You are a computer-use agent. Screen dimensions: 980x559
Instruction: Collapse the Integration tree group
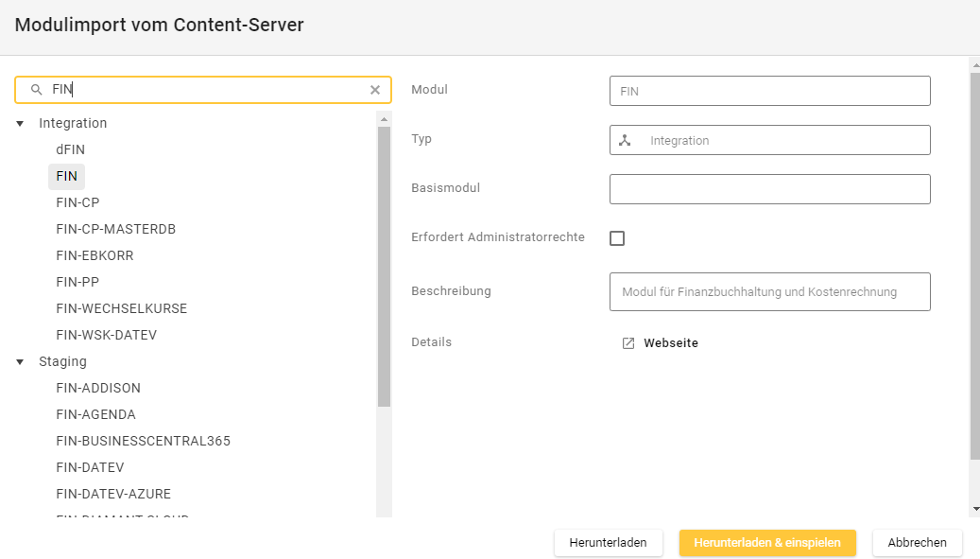pyautogui.click(x=20, y=124)
